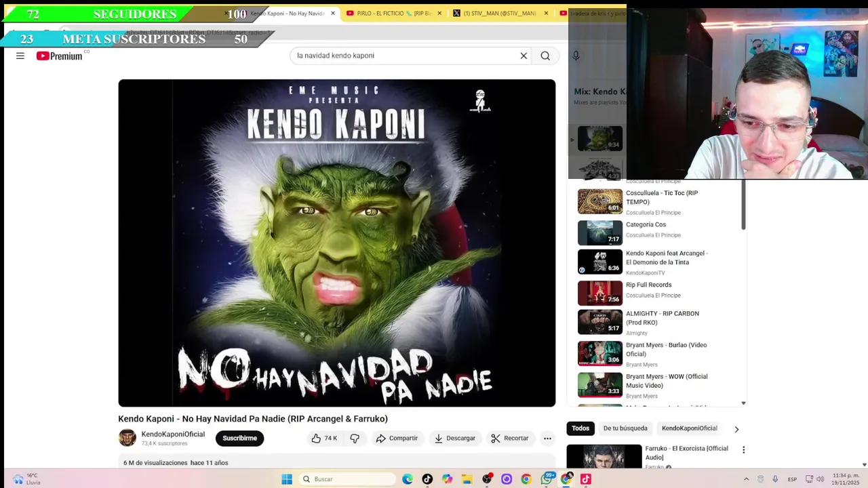The image size is (868, 488).
Task: Open the pink TikTok Live Studio taskbar icon
Action: (586, 479)
